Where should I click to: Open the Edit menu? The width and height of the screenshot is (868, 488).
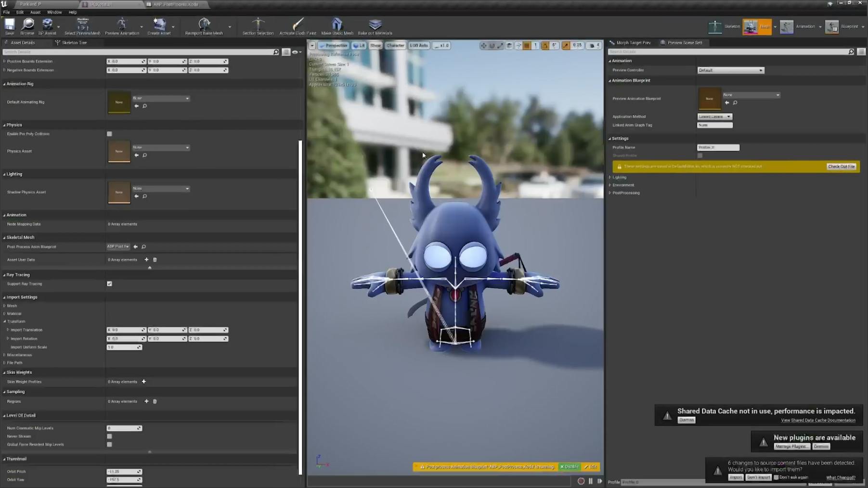point(20,12)
